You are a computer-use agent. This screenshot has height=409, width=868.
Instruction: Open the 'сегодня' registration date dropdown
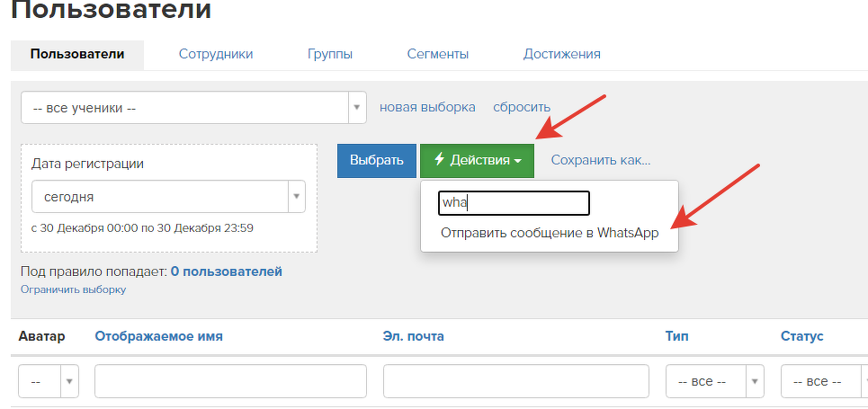pyautogui.click(x=168, y=196)
